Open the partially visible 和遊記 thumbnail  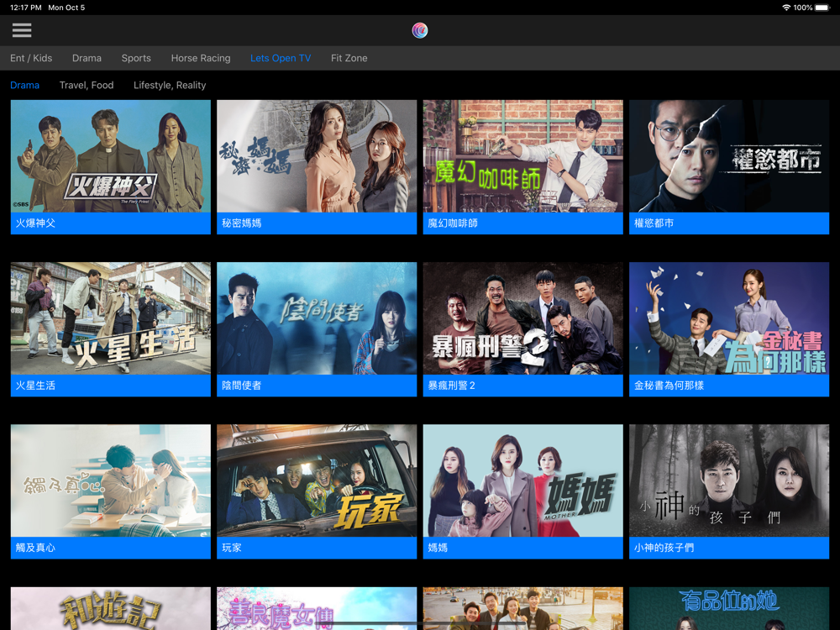[x=110, y=608]
